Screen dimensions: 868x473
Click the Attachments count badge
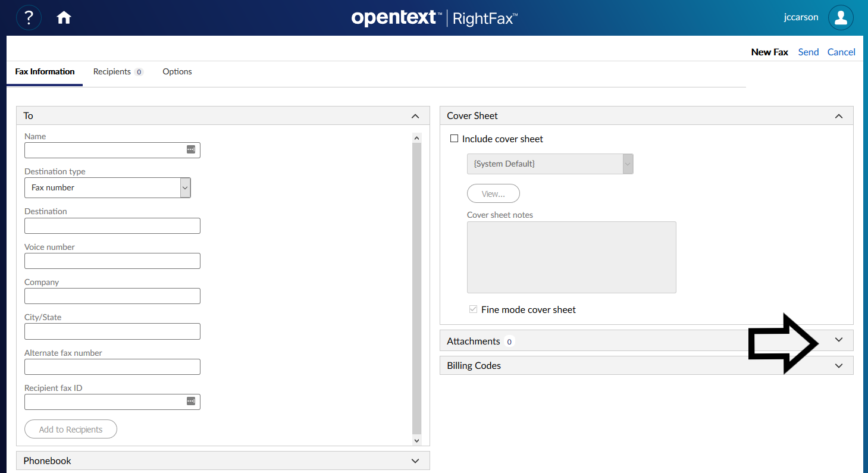click(509, 342)
